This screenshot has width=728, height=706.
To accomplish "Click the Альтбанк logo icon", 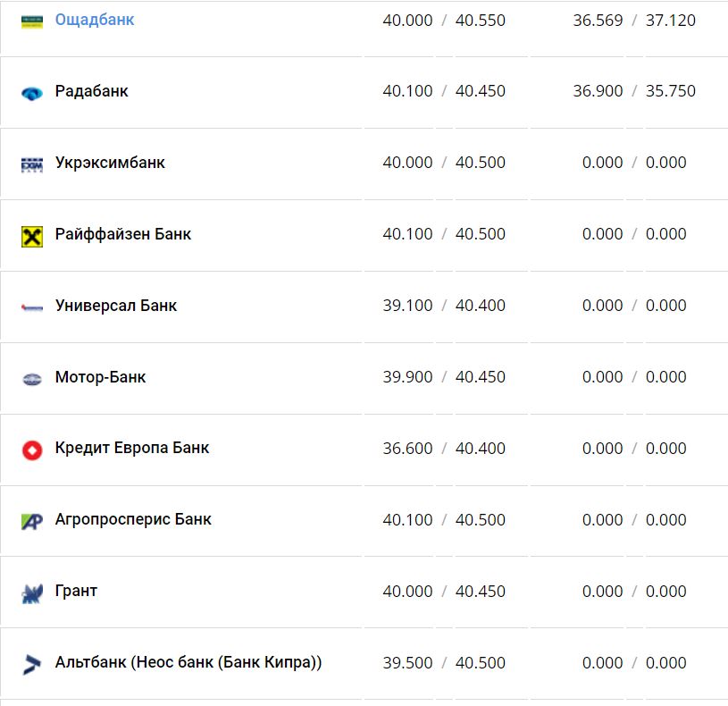I will point(32,665).
